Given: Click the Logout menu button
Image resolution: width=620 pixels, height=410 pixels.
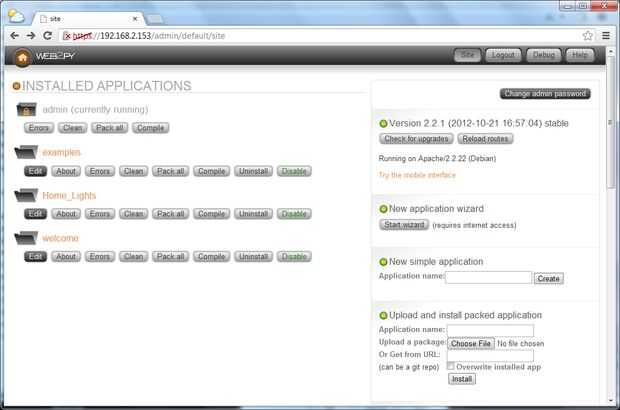Looking at the screenshot, I should pyautogui.click(x=503, y=55).
